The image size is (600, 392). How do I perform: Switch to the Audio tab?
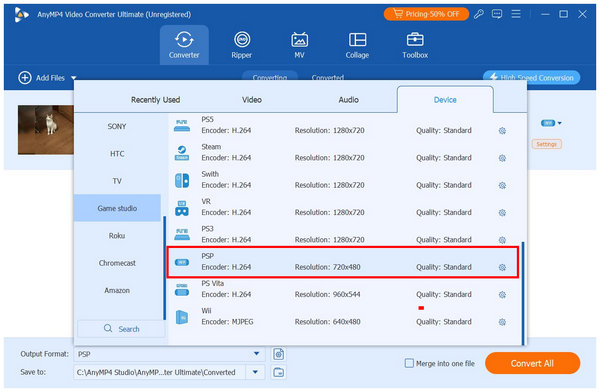[x=349, y=100]
